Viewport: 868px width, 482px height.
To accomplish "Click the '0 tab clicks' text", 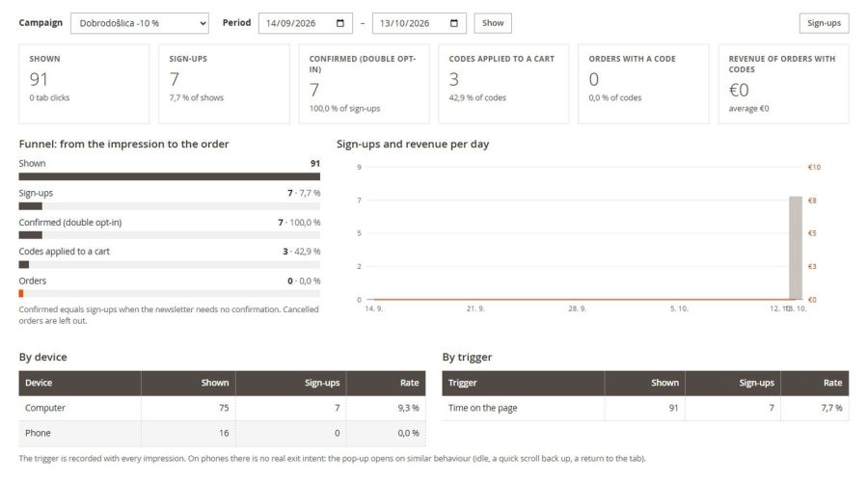I will pyautogui.click(x=50, y=98).
